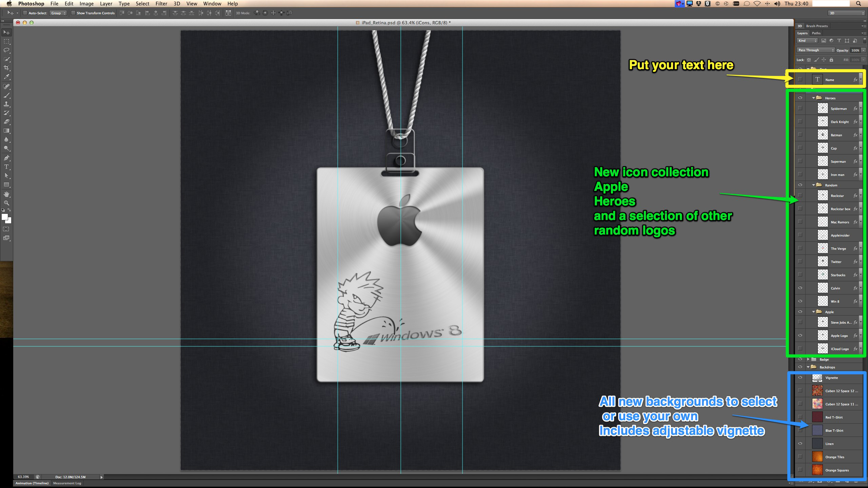Click lock transparent pixels icon
The image size is (868, 488).
point(809,60)
